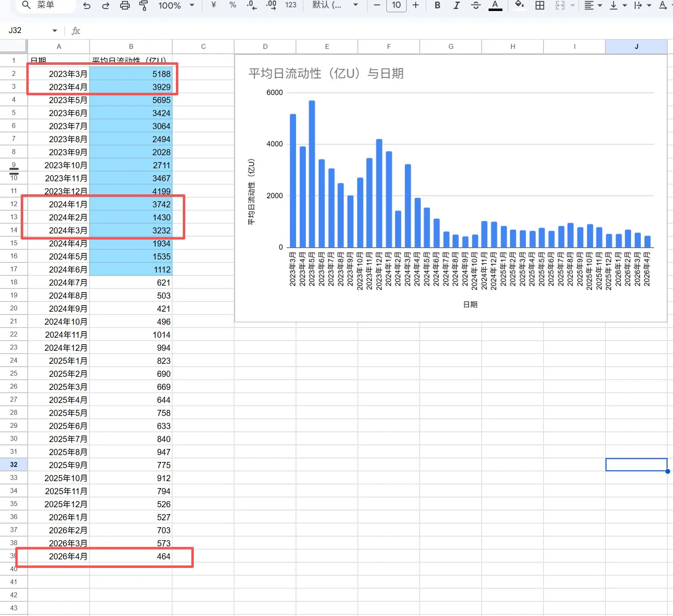The image size is (673, 616).
Task: Increase font size with plus button
Action: [x=415, y=5]
